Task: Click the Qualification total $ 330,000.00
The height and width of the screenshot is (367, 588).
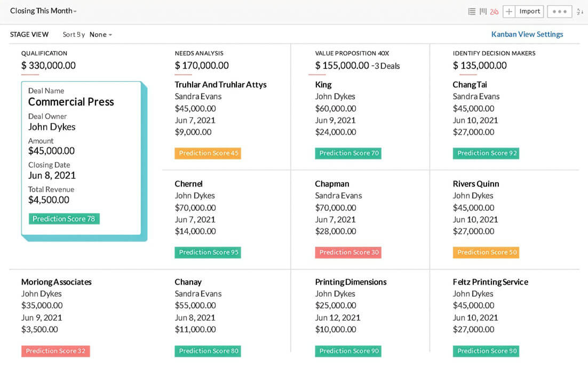Action: [x=49, y=66]
